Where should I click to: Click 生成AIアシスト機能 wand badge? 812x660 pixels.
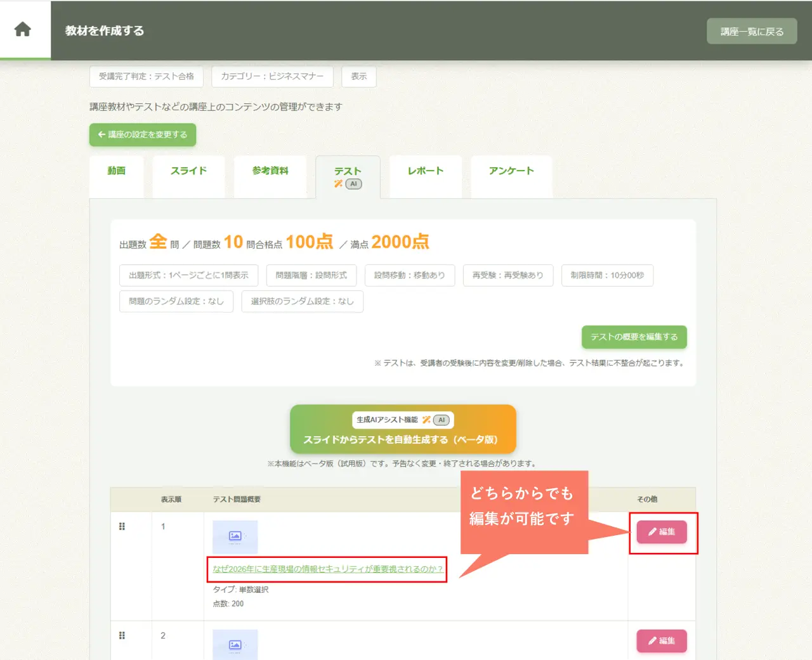coord(403,420)
